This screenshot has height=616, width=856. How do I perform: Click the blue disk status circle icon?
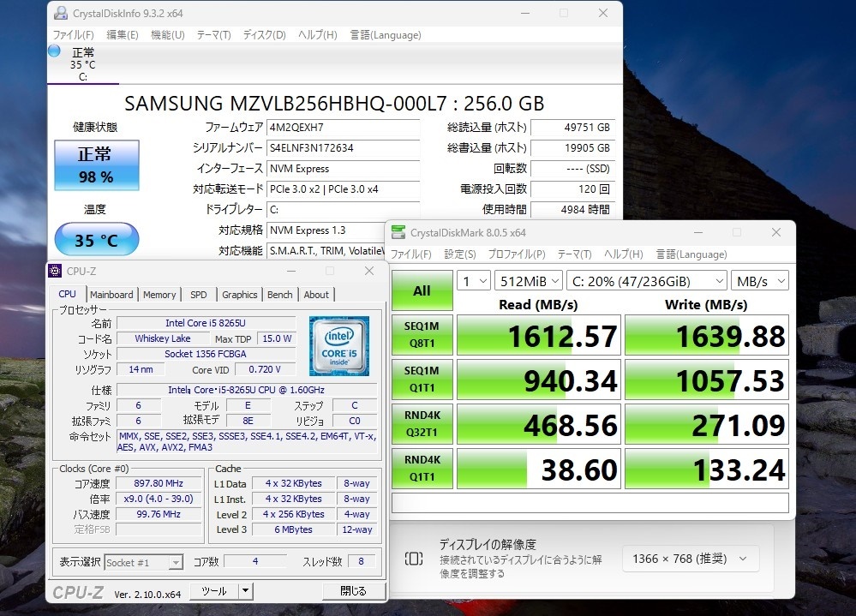coord(54,51)
